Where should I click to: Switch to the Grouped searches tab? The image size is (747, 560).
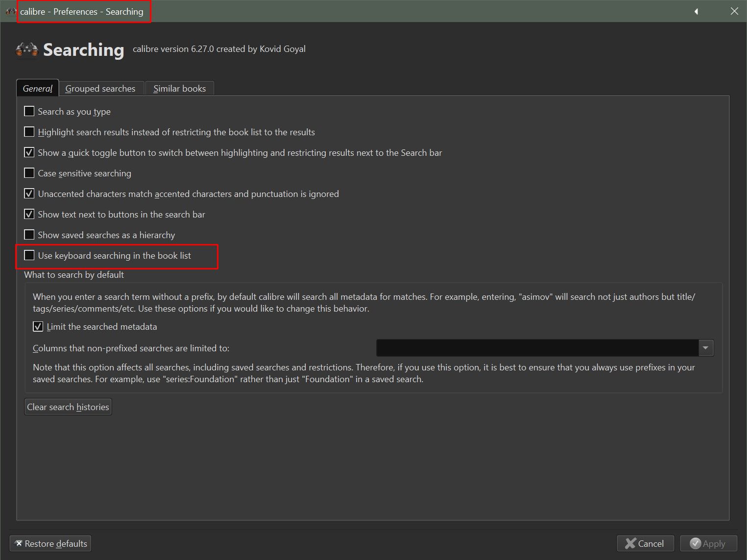pyautogui.click(x=100, y=89)
